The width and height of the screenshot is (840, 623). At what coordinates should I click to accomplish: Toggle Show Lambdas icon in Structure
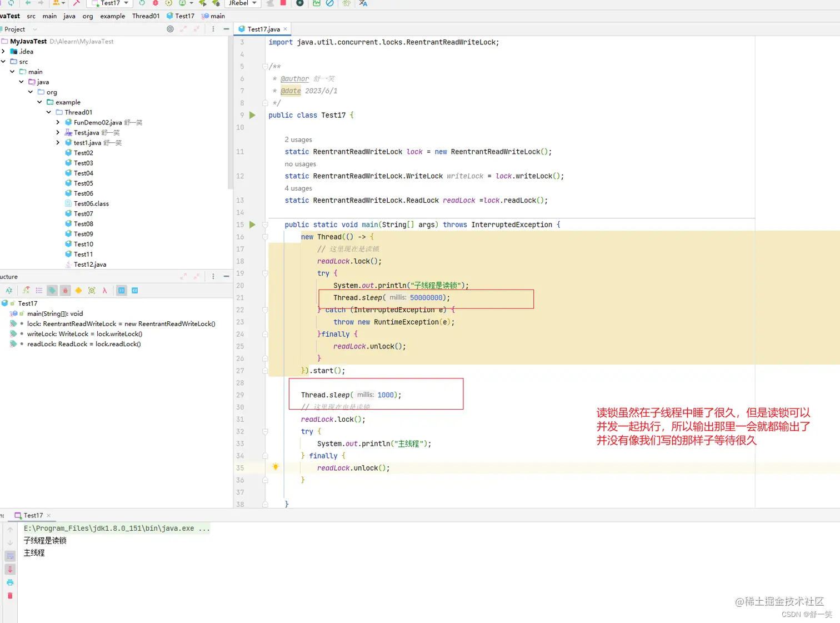coord(104,290)
